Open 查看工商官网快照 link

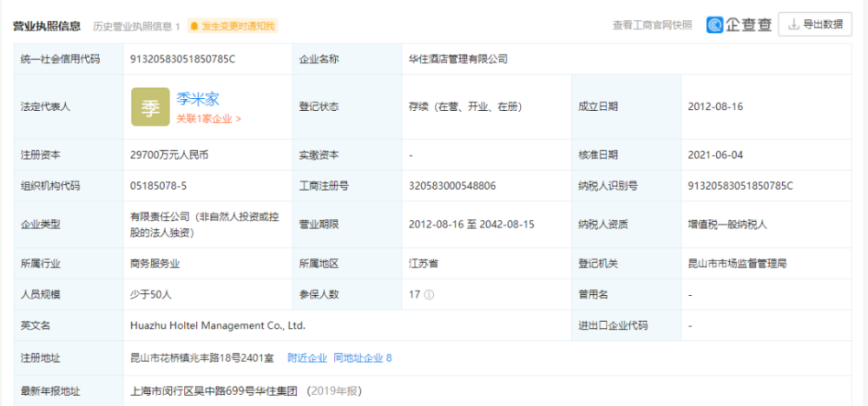[x=653, y=25]
